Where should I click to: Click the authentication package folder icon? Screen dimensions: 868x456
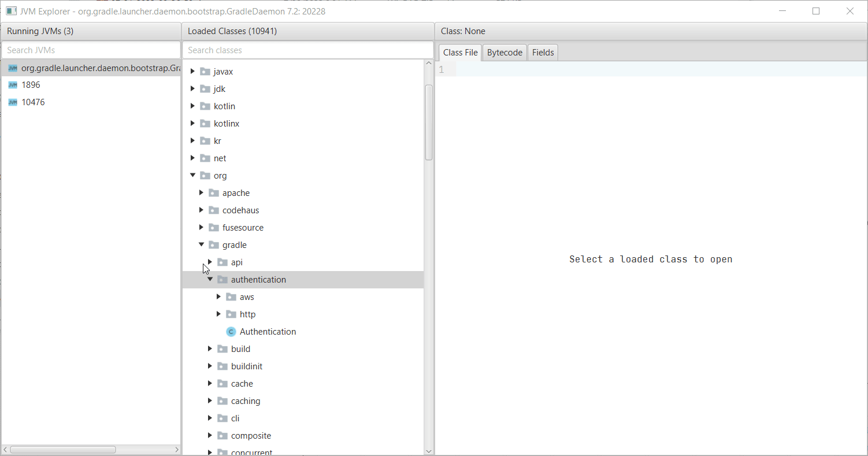click(222, 280)
